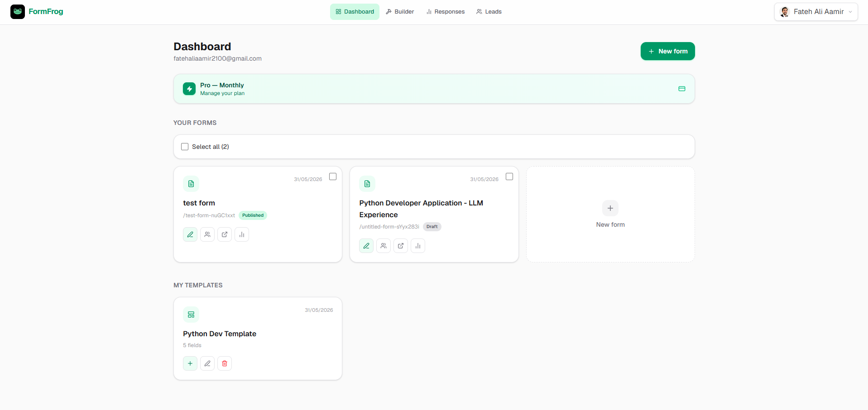Screen dimensions: 868x410
Task: Click the Draft badge on Python Developer form
Action: (x=432, y=227)
